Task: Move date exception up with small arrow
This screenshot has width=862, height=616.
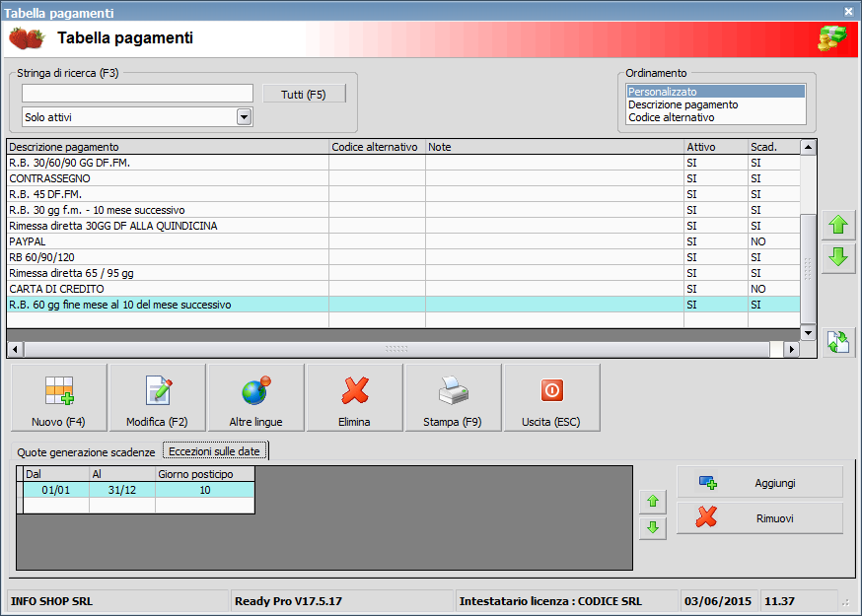Action: coord(653,501)
